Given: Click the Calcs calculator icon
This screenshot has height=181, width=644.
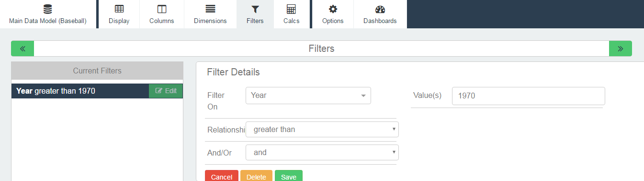Looking at the screenshot, I should [291, 9].
